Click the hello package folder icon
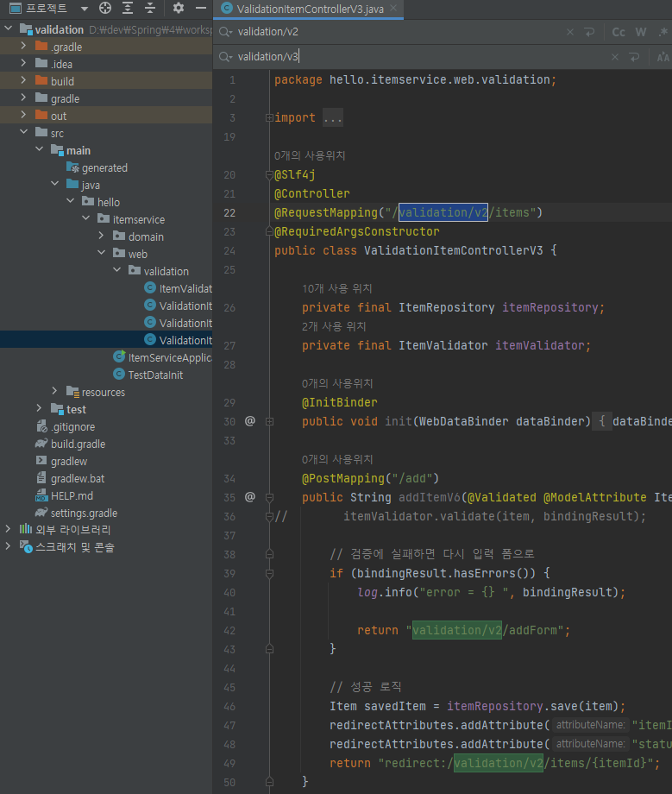The width and height of the screenshot is (672, 794). point(88,202)
